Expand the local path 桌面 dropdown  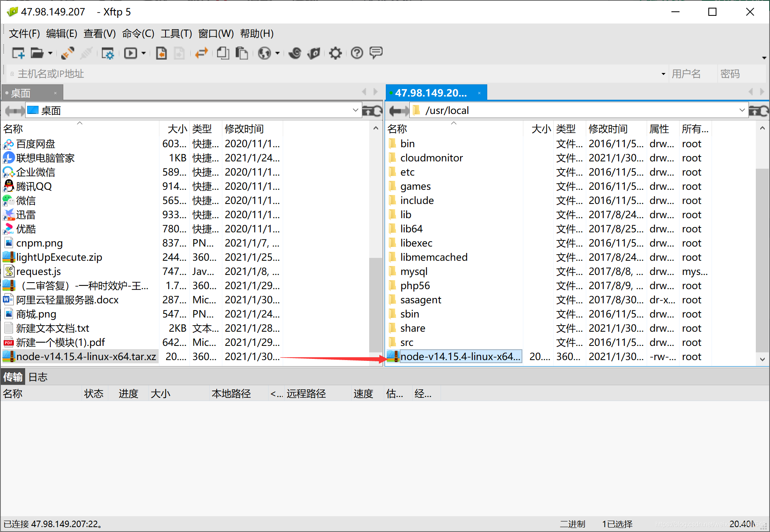[355, 110]
